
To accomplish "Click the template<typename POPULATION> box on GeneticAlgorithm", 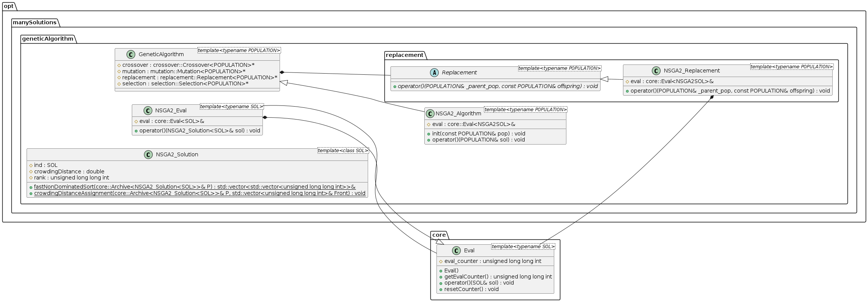I will point(239,50).
